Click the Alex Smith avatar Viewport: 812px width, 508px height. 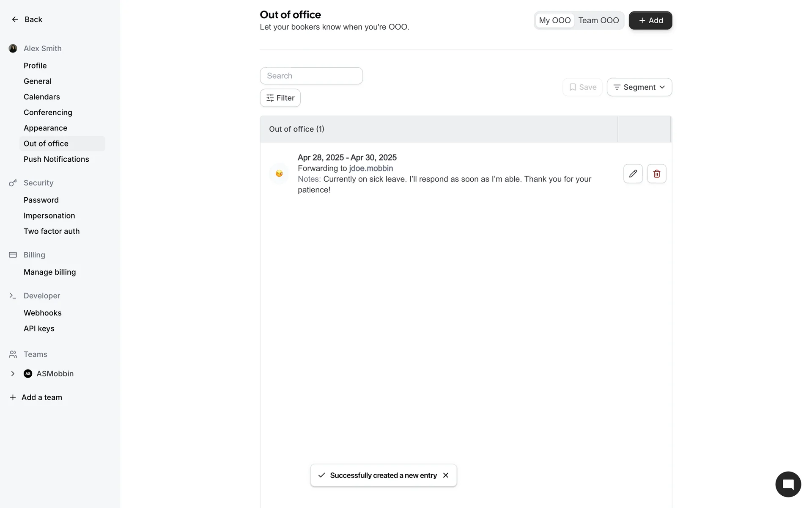coord(13,48)
